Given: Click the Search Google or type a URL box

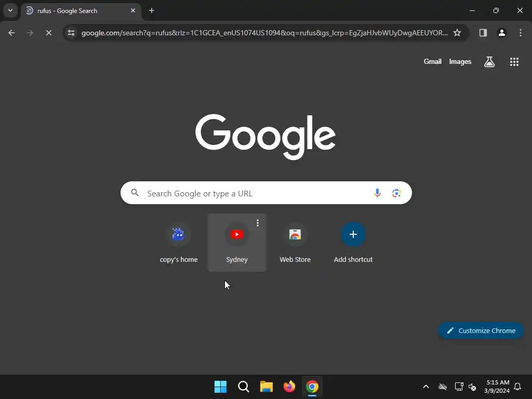Looking at the screenshot, I should click(266, 193).
